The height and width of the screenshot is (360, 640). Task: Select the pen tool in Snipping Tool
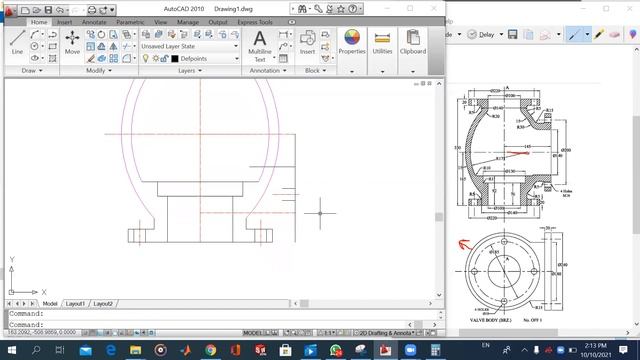[574, 35]
